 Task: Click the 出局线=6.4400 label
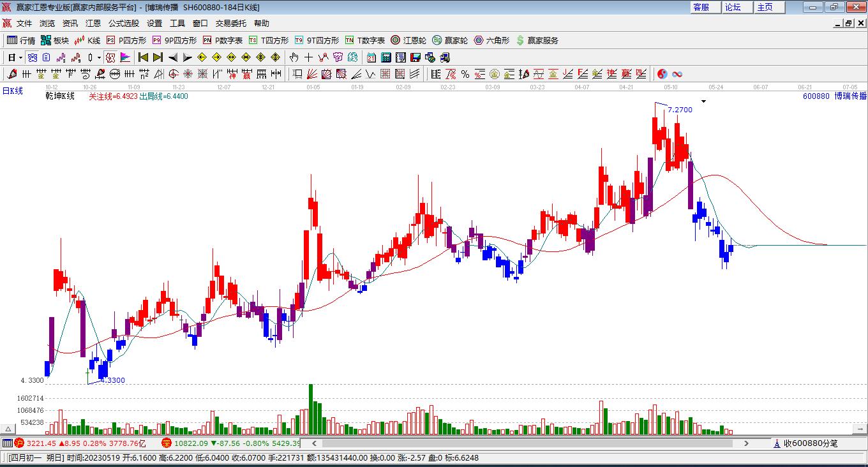coord(163,96)
